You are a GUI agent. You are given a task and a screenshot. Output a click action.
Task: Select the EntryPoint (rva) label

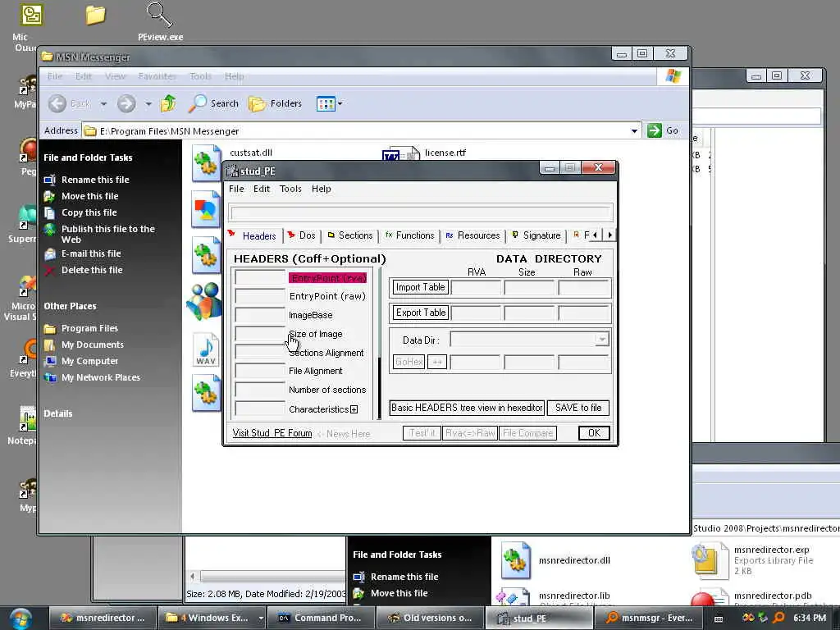[x=328, y=278]
